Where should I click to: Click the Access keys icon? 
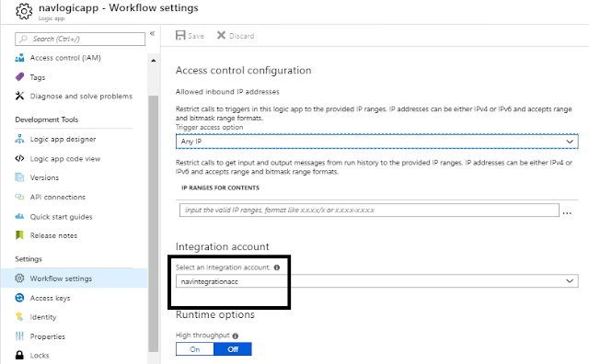pos(19,298)
